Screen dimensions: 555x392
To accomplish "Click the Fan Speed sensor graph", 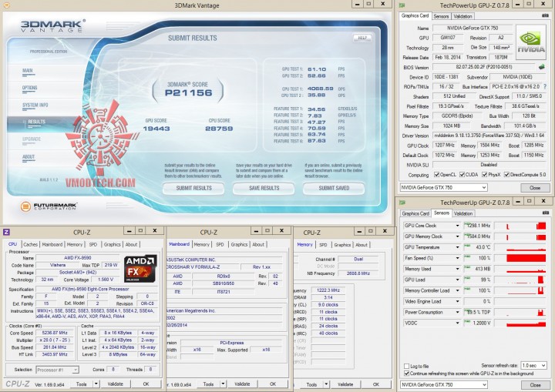I will pyautogui.click(x=520, y=258).
